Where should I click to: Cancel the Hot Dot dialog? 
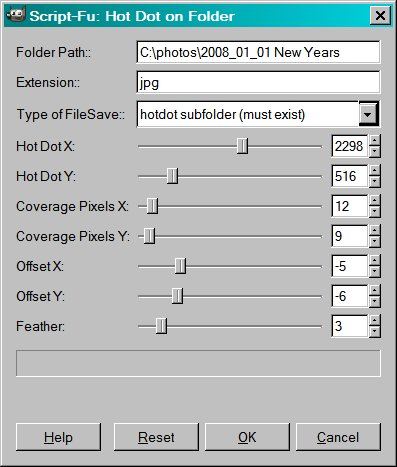click(x=338, y=437)
